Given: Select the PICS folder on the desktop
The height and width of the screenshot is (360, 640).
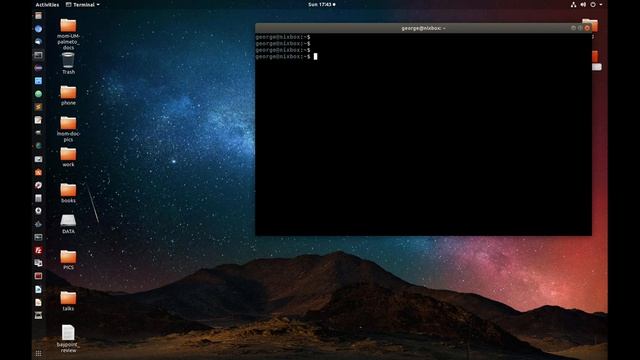Looking at the screenshot, I should 68,257.
